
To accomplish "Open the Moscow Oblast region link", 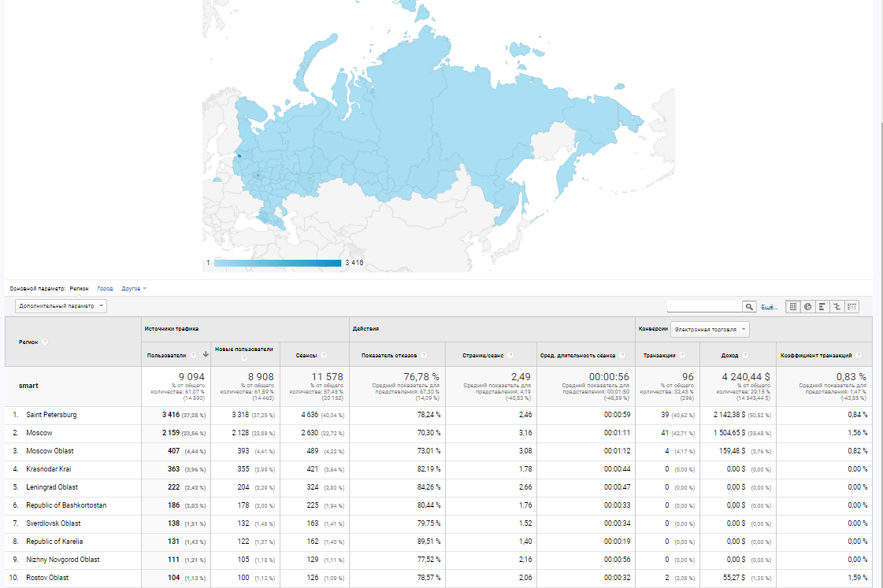I will pyautogui.click(x=50, y=451).
